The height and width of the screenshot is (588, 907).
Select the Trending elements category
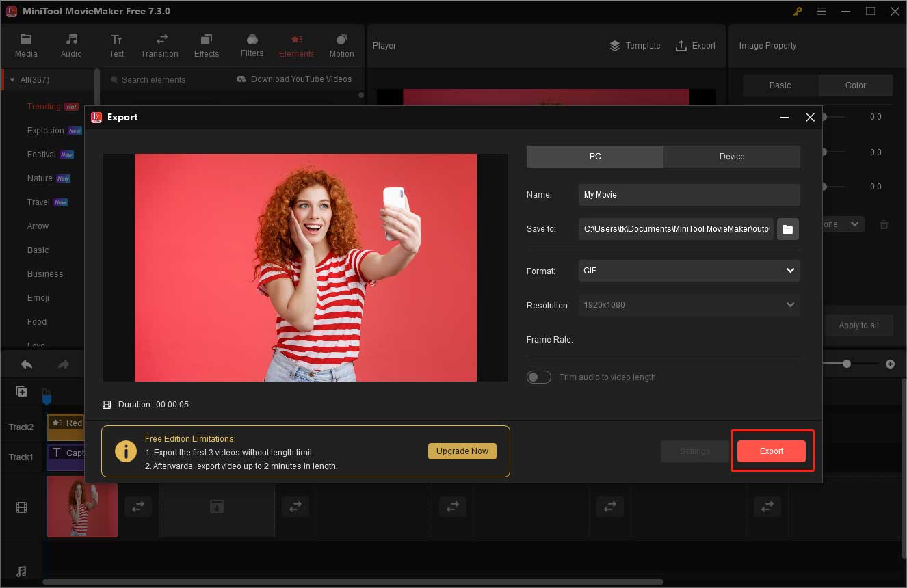coord(44,107)
